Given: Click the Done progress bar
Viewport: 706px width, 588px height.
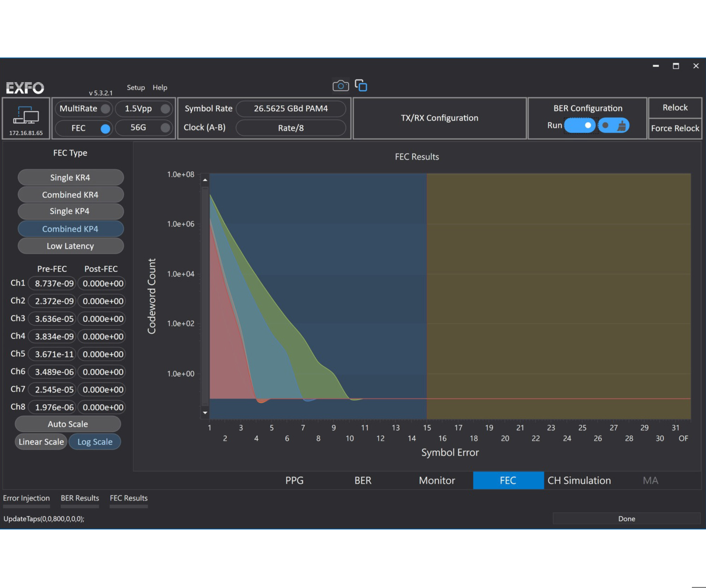Looking at the screenshot, I should click(x=626, y=519).
